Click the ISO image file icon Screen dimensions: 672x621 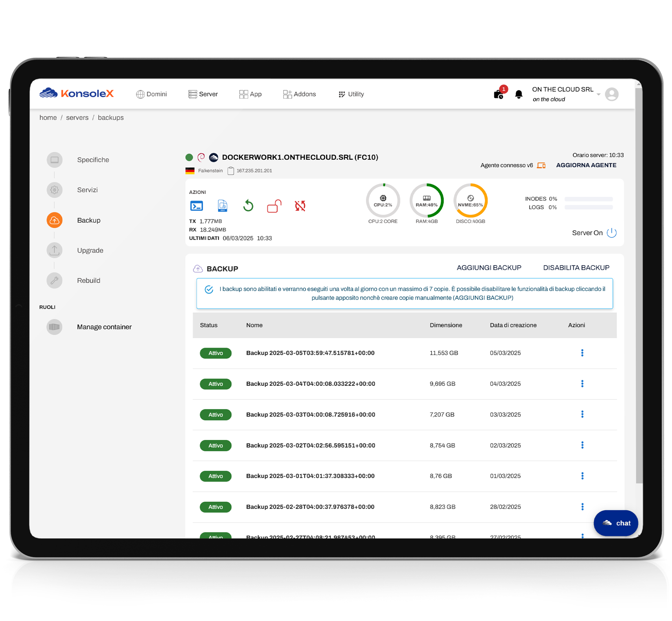point(223,206)
